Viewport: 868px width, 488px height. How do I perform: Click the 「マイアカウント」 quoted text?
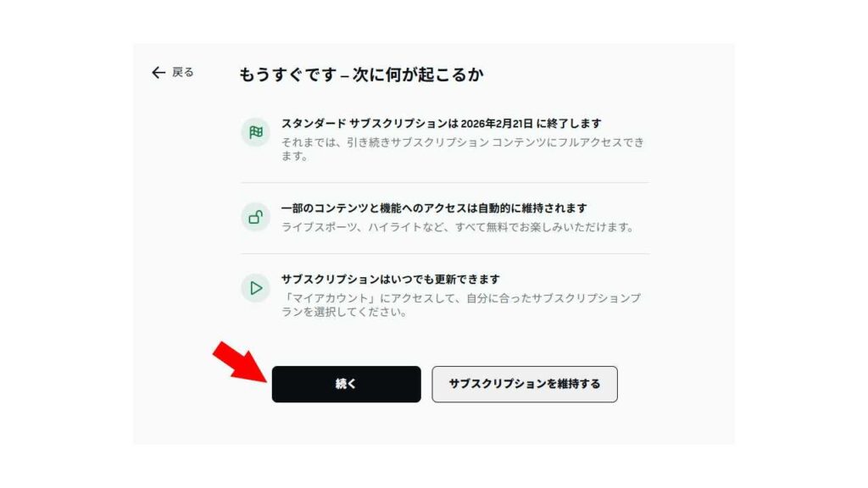click(330, 298)
